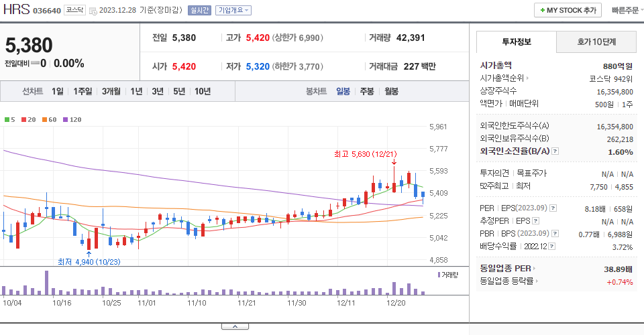
Task: Click the 시가총액 value 880억원
Action: (x=618, y=66)
